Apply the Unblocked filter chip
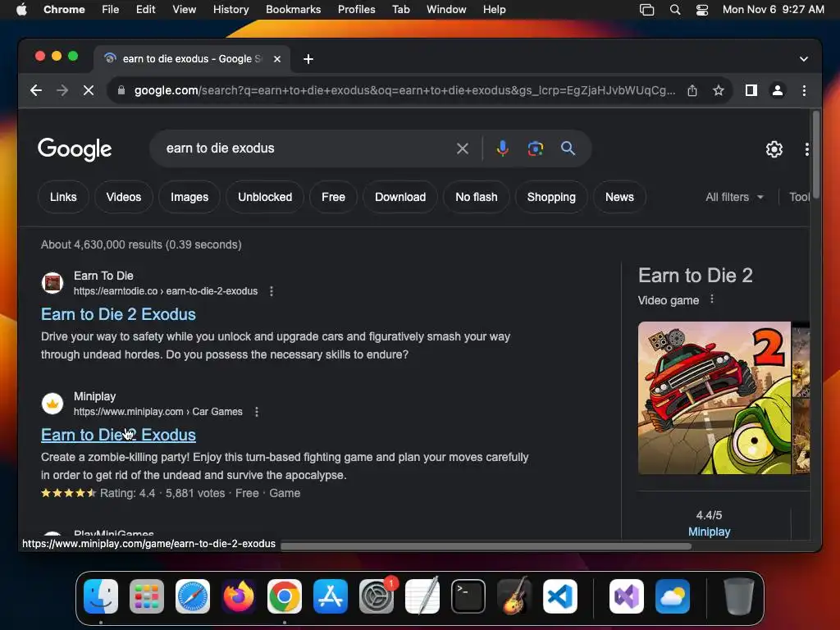 coord(265,197)
